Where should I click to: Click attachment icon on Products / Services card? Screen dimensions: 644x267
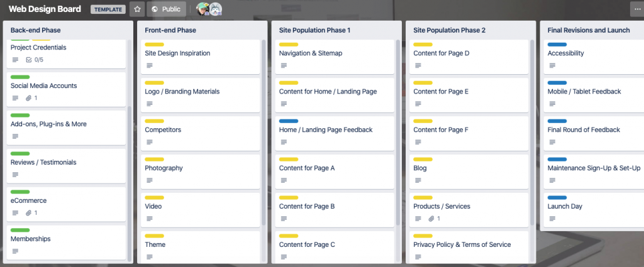431,219
